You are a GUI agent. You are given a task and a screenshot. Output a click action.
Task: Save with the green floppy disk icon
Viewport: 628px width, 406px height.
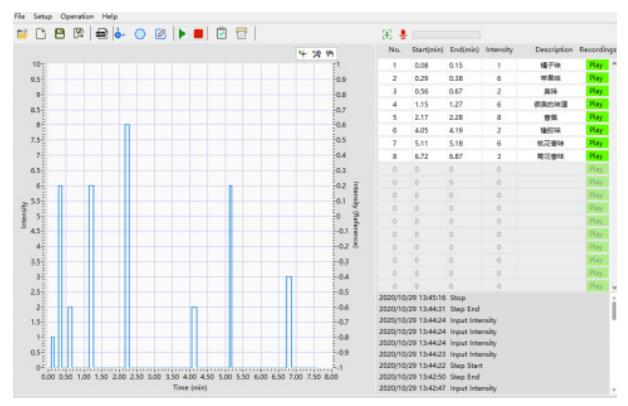[60, 34]
